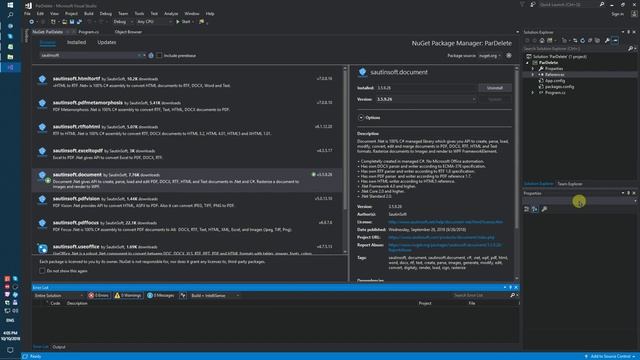Open the wrench properties icon in Solution Explorer

coord(607,40)
